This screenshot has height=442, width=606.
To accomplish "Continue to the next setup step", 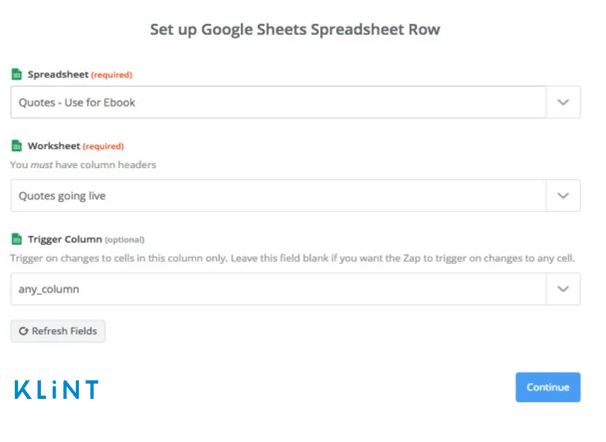I will tap(548, 387).
